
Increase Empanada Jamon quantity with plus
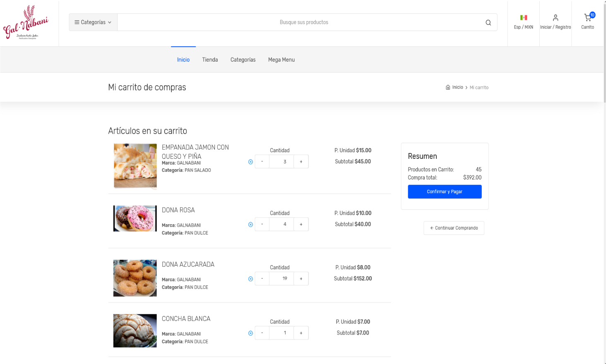[x=301, y=162]
